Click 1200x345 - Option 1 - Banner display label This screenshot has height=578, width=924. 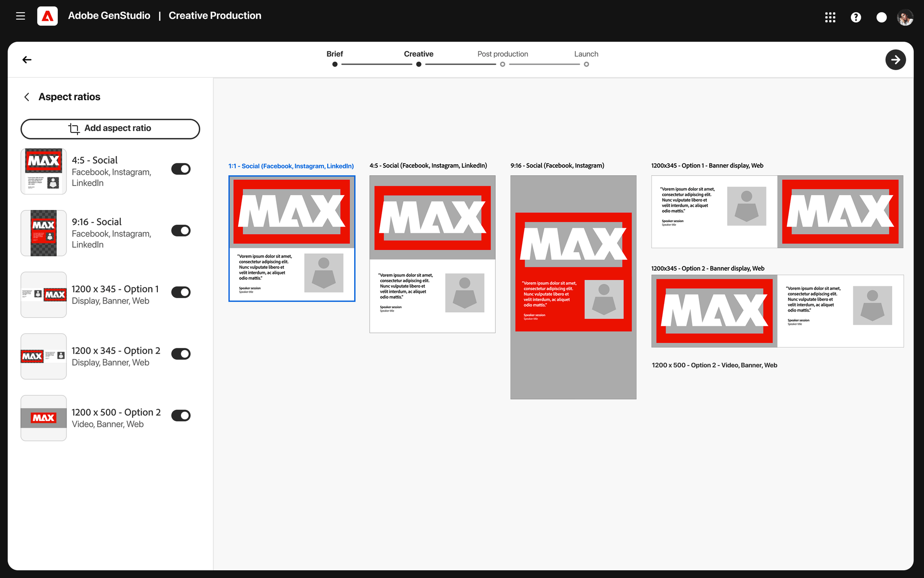pos(707,166)
